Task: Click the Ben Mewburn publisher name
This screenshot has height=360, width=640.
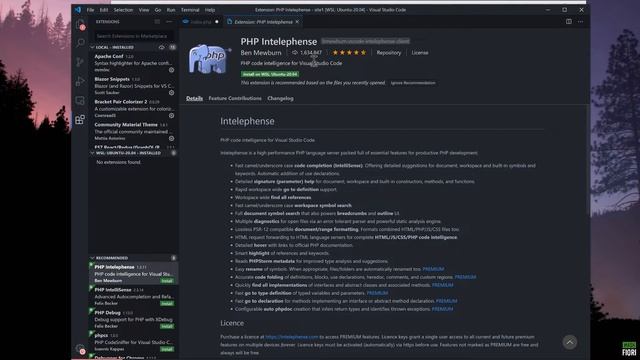Action: 261,53
